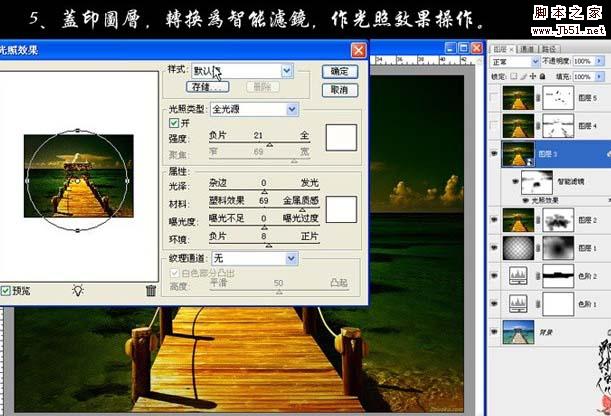This screenshot has height=416, width=611.
Task: Select the 智能滤镜 filter mask thumbnail
Action: [x=537, y=183]
